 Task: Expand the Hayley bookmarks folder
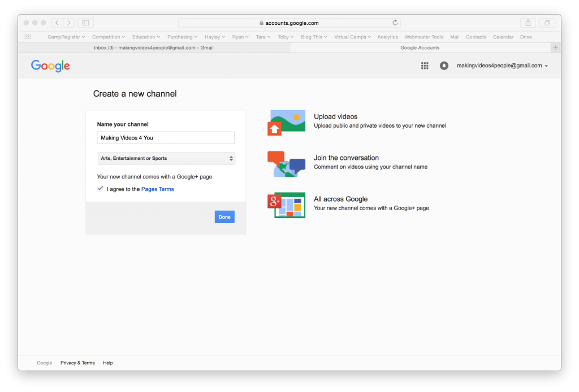214,37
